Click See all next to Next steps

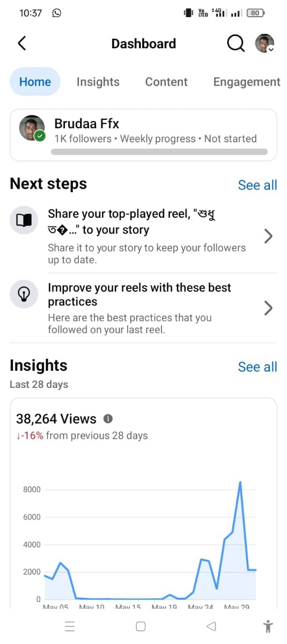[257, 185]
